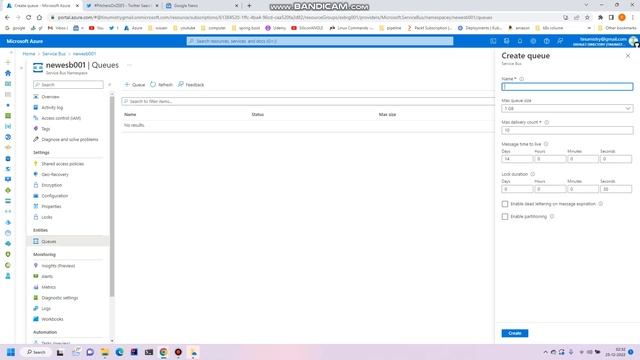Click the Max delivery count field
This screenshot has height=360, width=640.
point(567,130)
